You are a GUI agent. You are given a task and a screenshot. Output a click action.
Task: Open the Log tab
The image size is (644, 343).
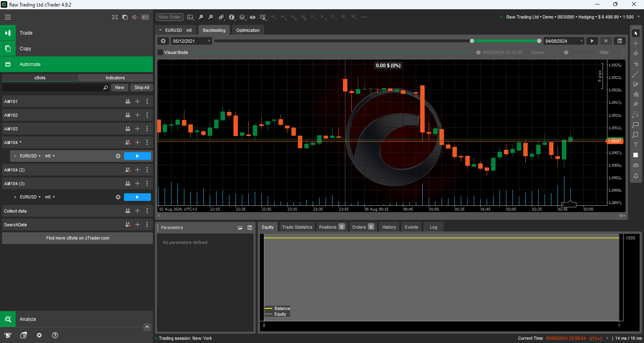point(433,227)
